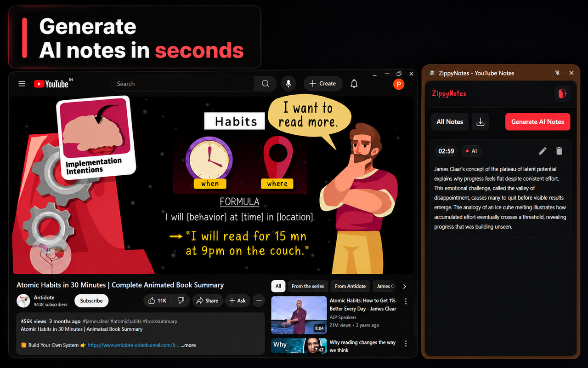Restore the YouTube browser window
This screenshot has width=588, height=368.
point(399,74)
